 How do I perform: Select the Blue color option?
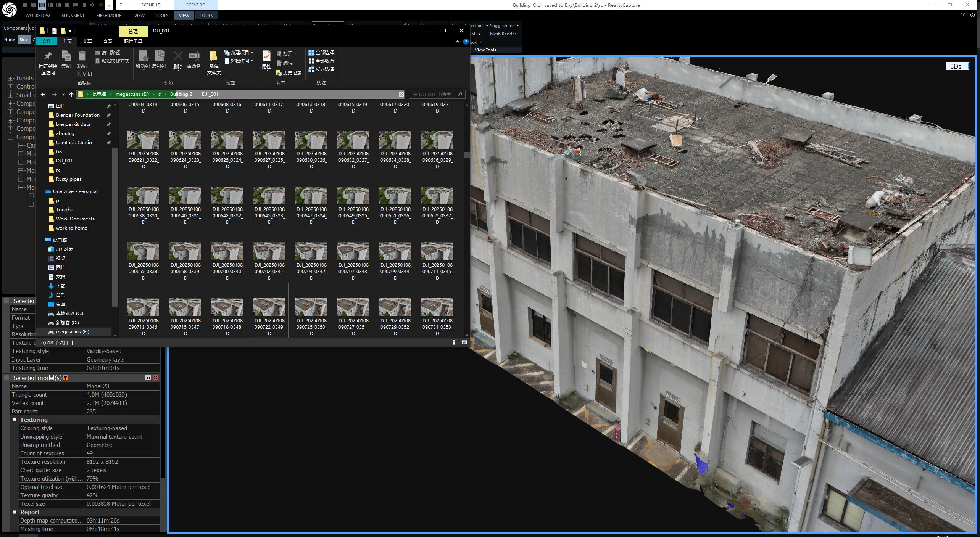24,40
